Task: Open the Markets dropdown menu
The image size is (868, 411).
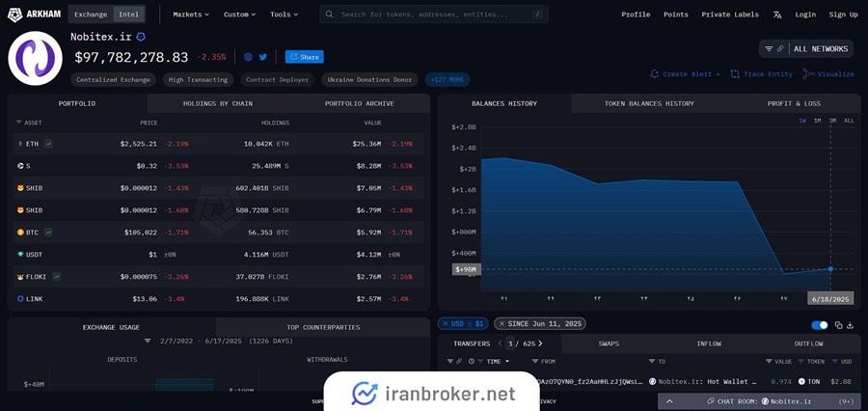Action: [191, 14]
